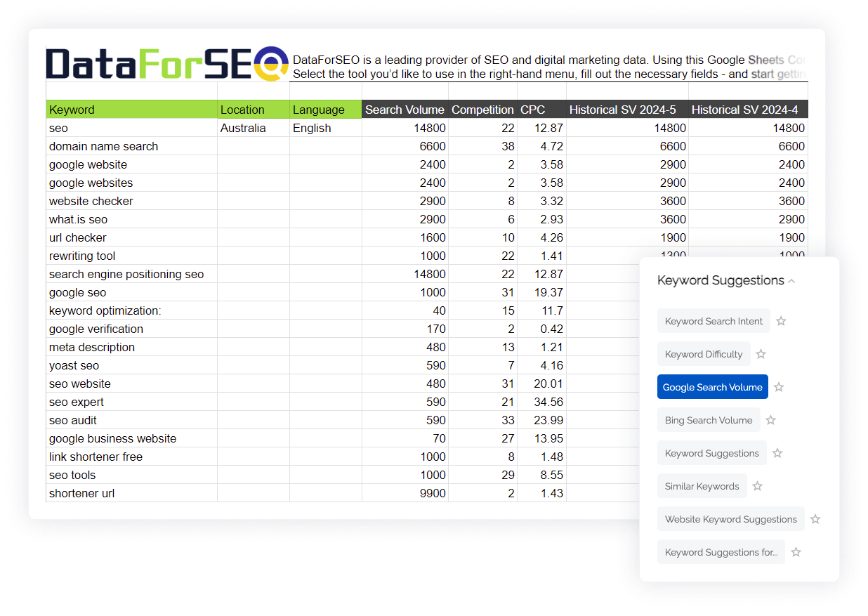Click the 'yoast seo' keyword cell

pos(131,365)
